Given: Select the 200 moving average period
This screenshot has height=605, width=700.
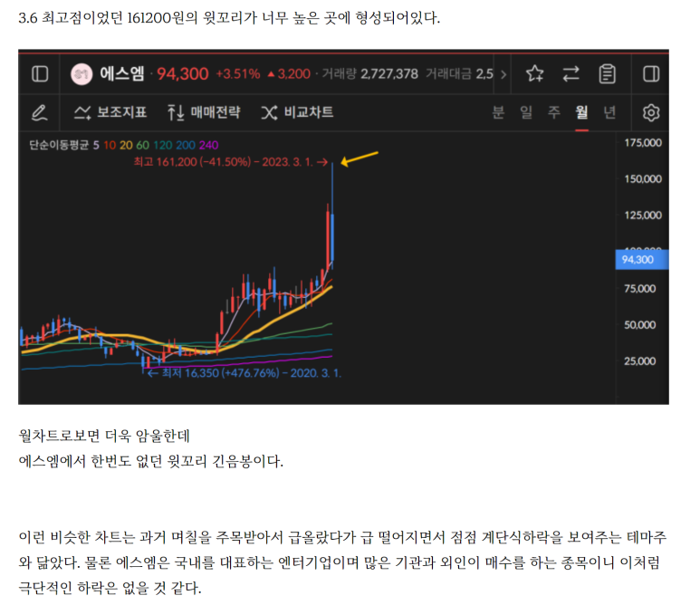Looking at the screenshot, I should coord(186,145).
